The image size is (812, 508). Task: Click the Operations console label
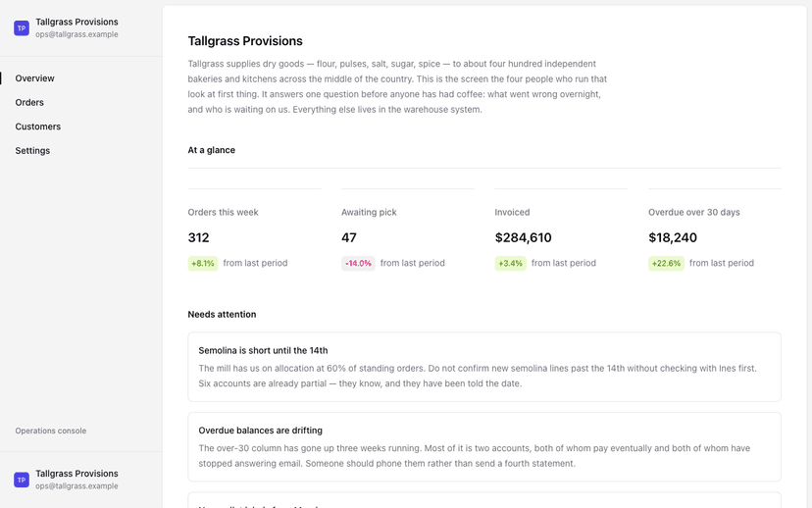point(51,431)
